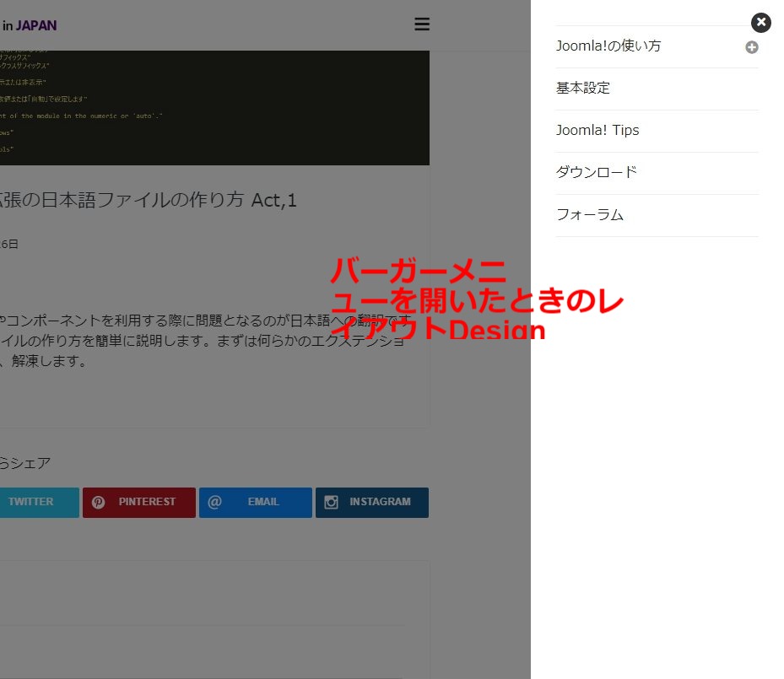784x679 pixels.
Task: Go to Joomla! Tips menu entry
Action: 597,131
